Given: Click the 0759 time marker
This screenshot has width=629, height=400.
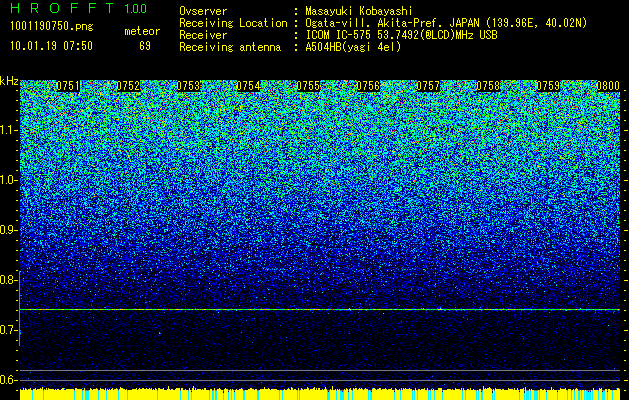Looking at the screenshot, I should (548, 86).
